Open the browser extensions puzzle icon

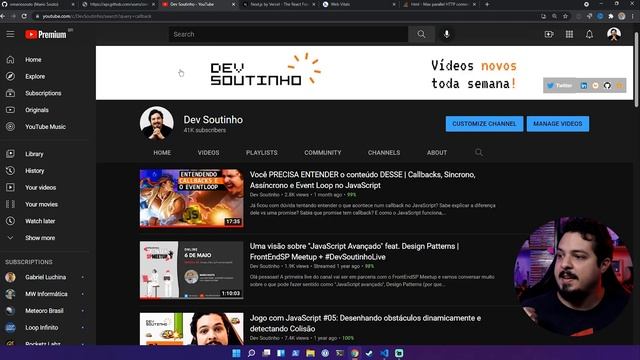(611, 16)
